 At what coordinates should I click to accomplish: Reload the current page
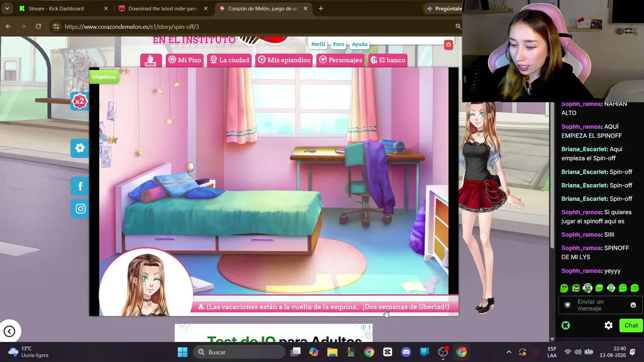click(x=38, y=26)
